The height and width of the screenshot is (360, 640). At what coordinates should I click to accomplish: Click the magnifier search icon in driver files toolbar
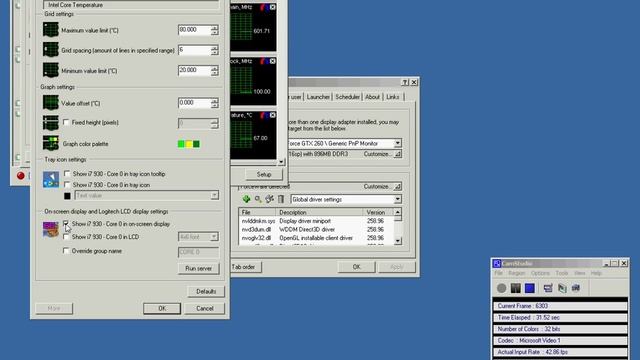pos(258,199)
